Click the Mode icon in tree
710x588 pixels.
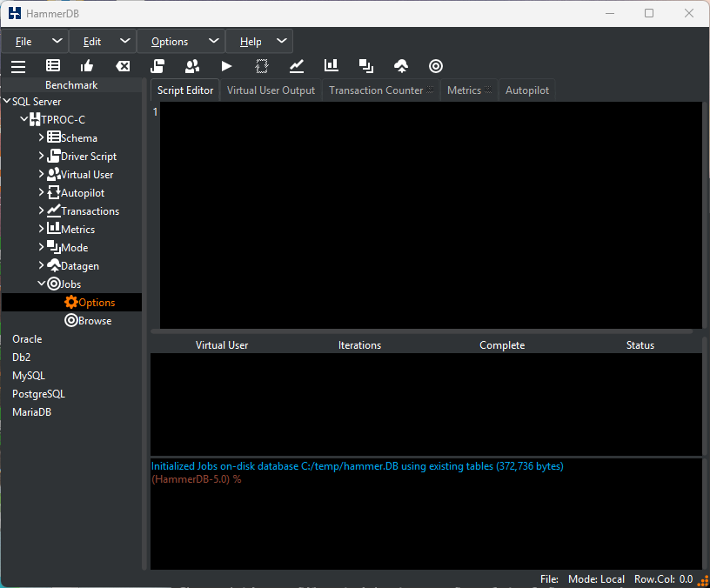pos(54,247)
